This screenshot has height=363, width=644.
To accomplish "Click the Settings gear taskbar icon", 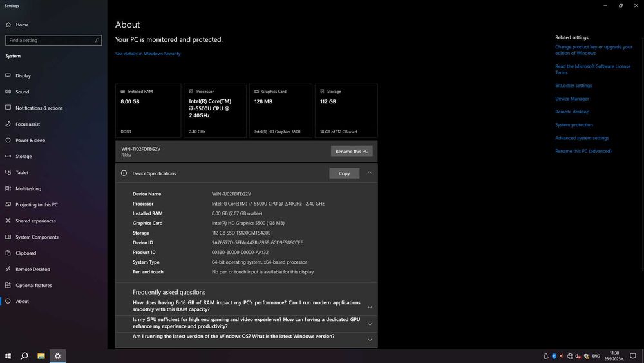I will pyautogui.click(x=57, y=356).
